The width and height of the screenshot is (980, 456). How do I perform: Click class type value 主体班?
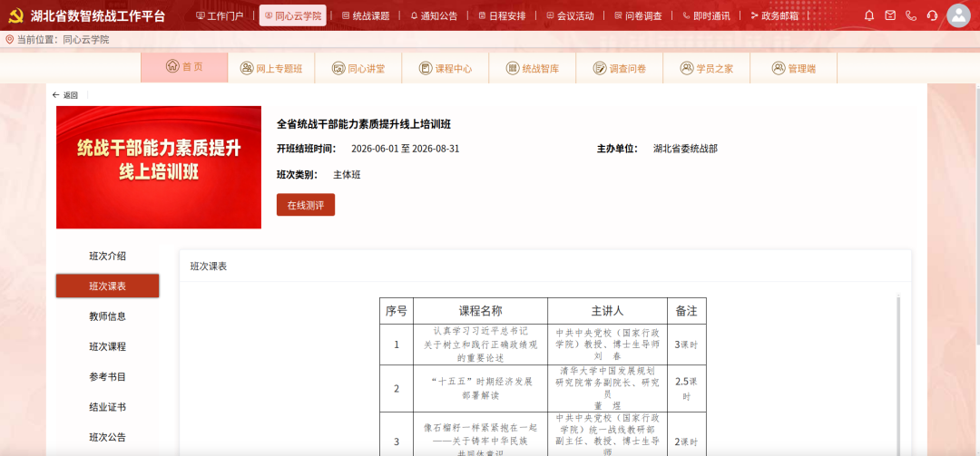pos(347,175)
